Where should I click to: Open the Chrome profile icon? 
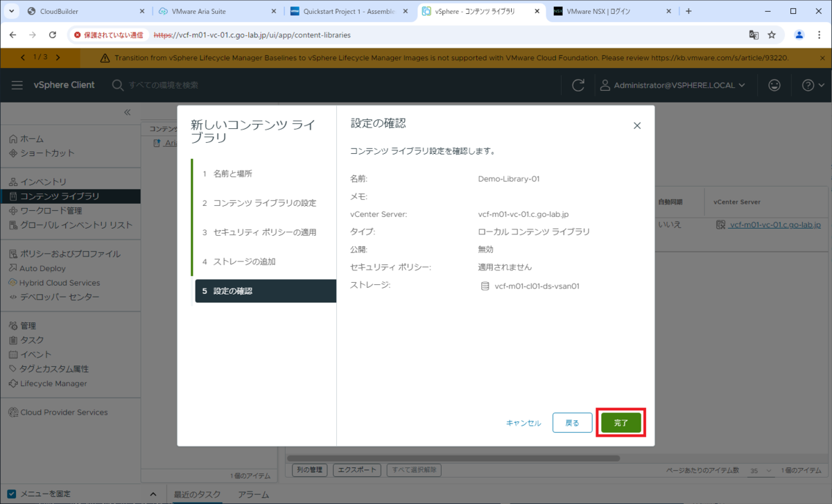[799, 35]
